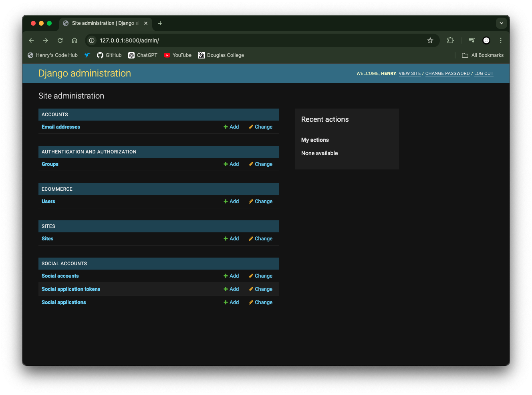Bookmark this page with the star icon
Screen dimensions: 532x395
430,40
